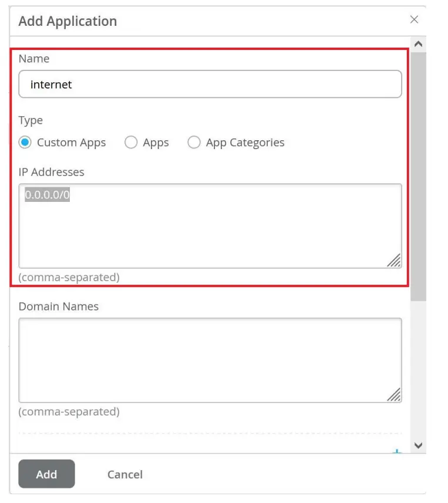Click the Add button
This screenshot has height=503, width=448.
pos(46,474)
